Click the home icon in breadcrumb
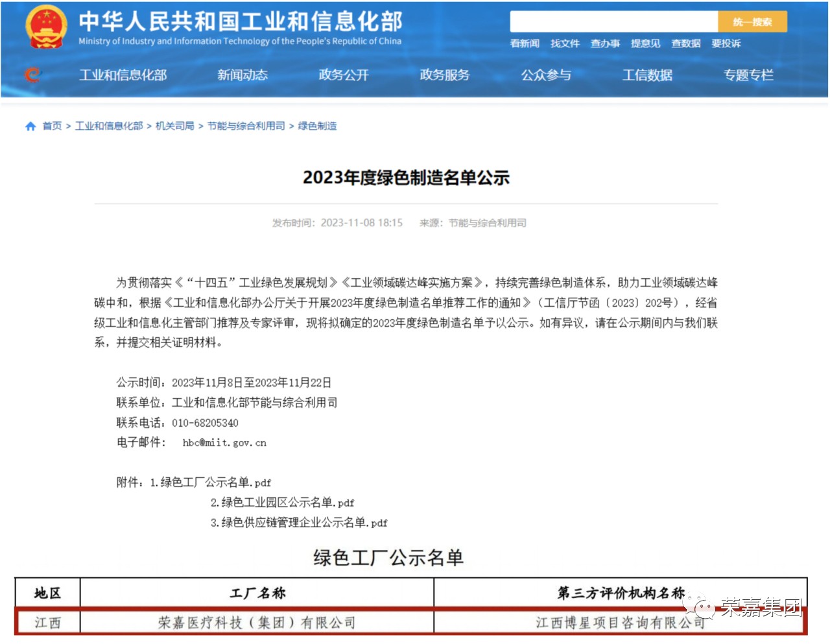Screen dimensions: 830x644 coord(30,126)
